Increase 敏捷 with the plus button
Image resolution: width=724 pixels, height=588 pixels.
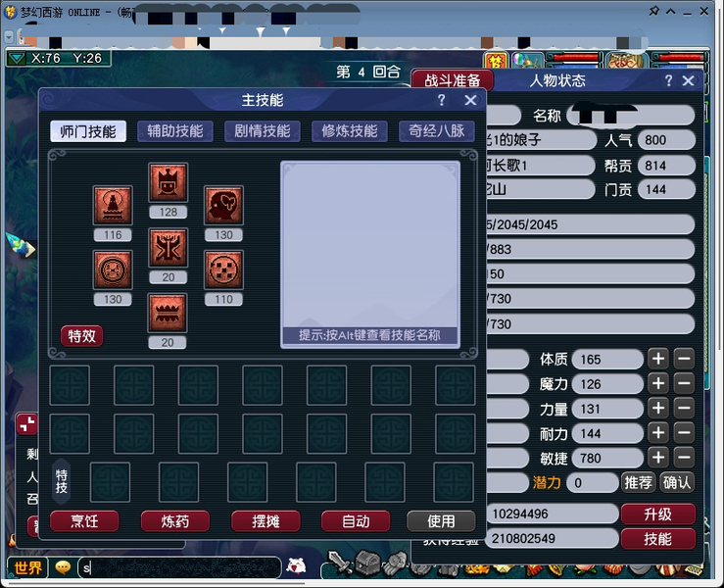(658, 458)
